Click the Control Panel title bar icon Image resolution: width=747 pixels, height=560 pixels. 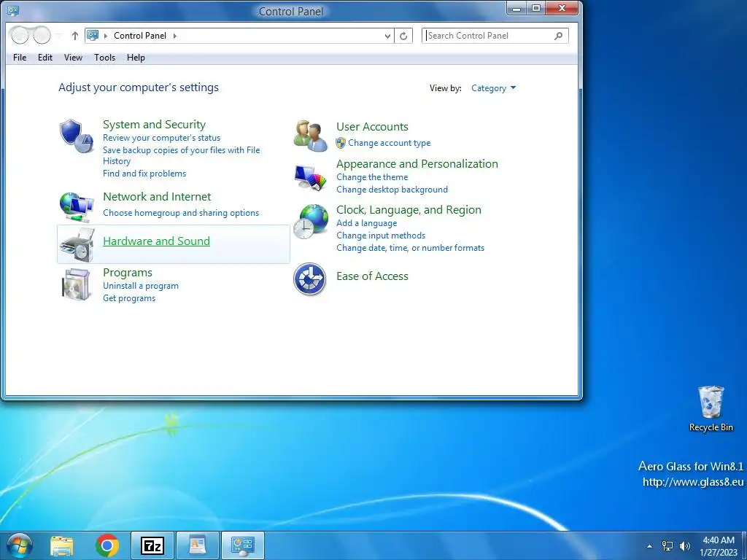pos(13,10)
